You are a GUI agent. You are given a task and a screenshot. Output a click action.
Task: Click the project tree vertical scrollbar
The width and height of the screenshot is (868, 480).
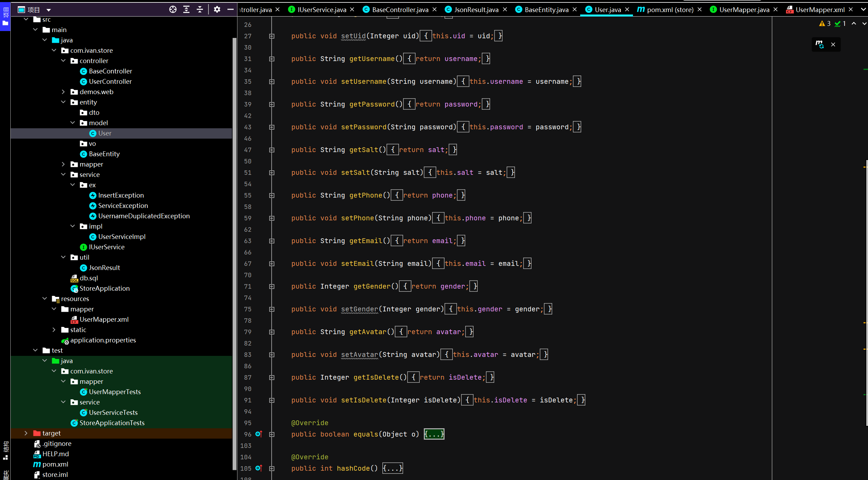click(x=235, y=253)
